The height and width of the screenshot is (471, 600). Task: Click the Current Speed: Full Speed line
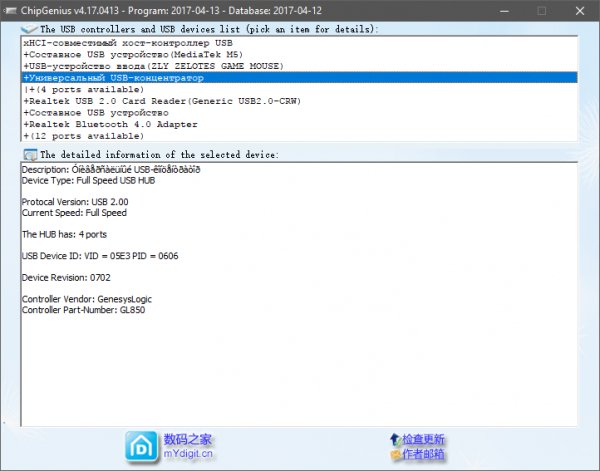coord(74,213)
